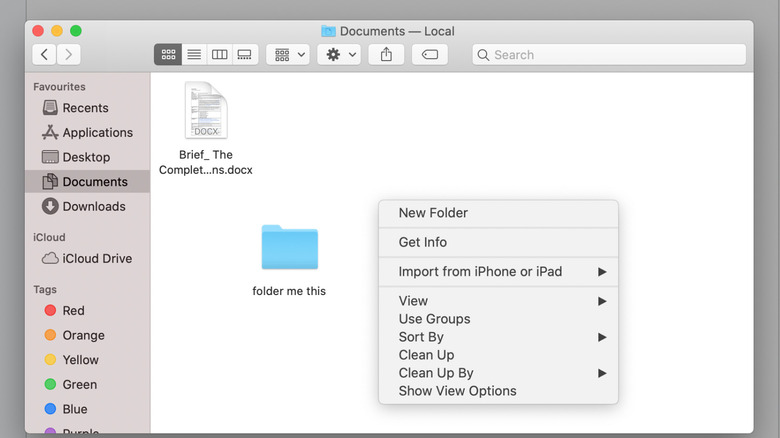Select column view button

219,54
